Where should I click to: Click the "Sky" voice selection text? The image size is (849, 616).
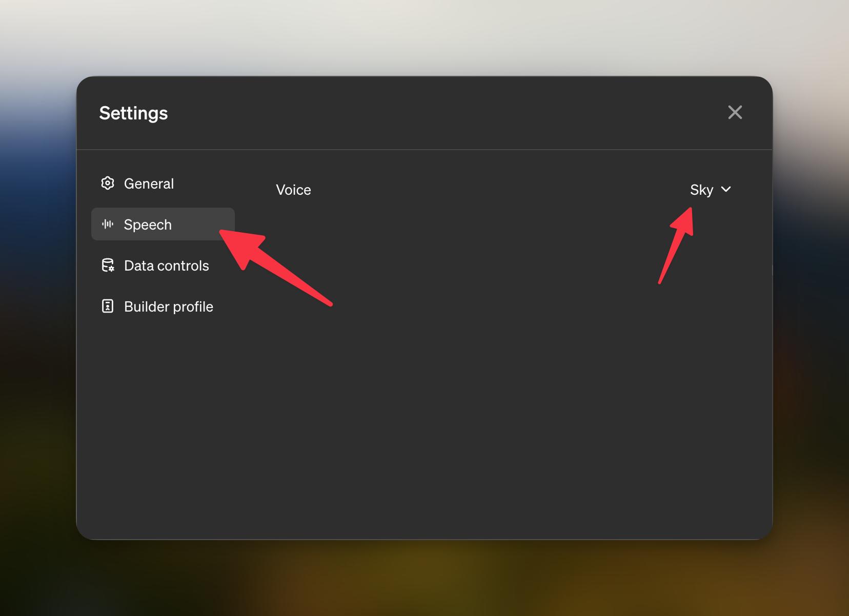(701, 190)
